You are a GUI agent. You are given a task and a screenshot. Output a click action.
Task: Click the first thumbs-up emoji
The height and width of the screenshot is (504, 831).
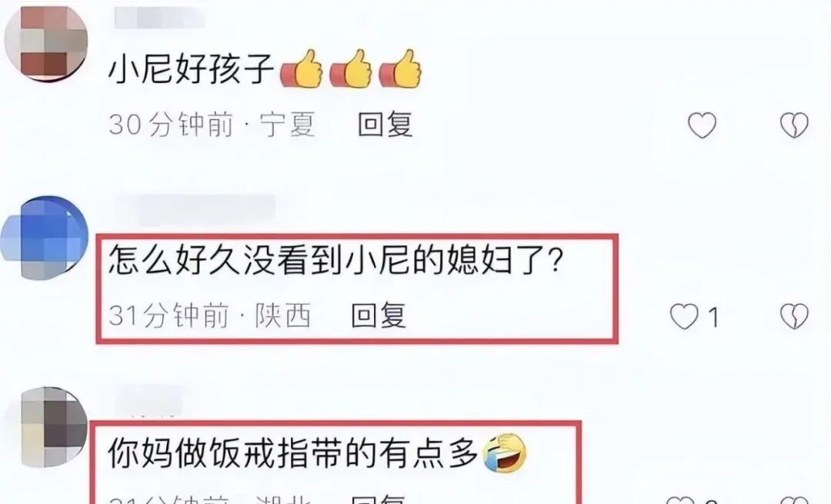click(302, 69)
